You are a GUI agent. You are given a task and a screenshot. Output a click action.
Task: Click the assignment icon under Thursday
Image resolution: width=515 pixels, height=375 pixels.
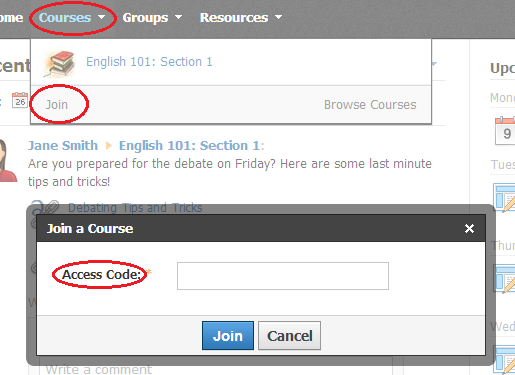(504, 279)
